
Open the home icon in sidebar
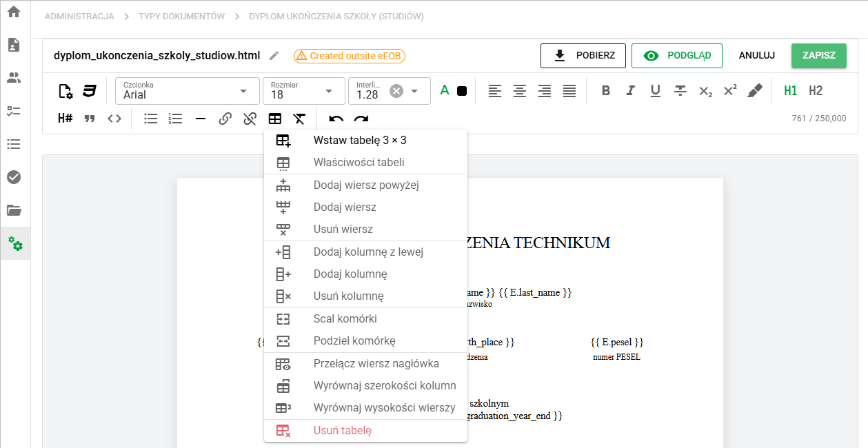tap(14, 12)
